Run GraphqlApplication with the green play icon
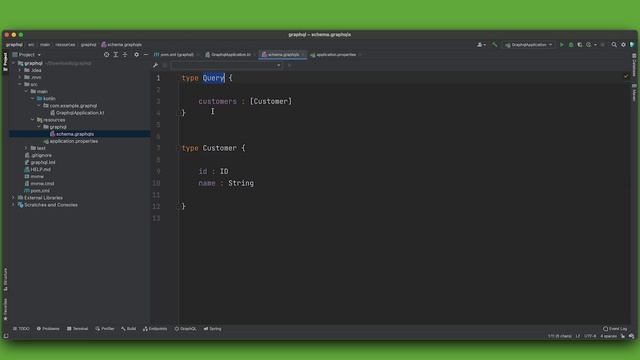The height and width of the screenshot is (360, 640). (562, 44)
